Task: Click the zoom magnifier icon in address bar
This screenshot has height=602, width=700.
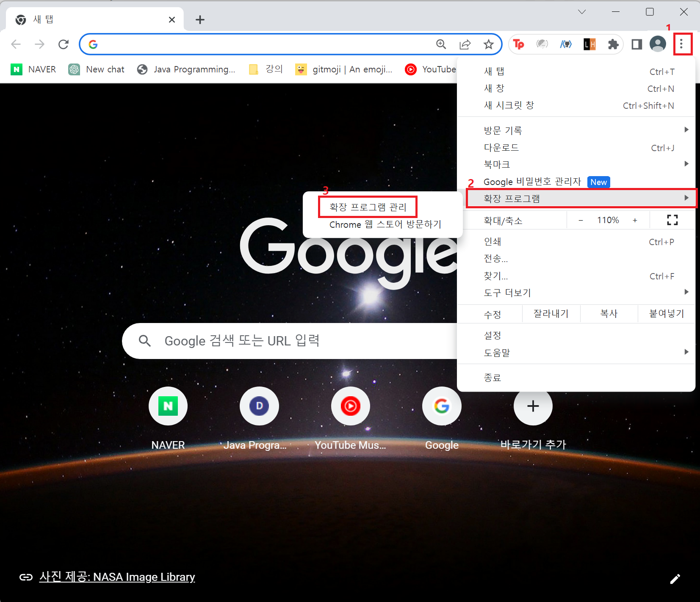Action: [441, 44]
